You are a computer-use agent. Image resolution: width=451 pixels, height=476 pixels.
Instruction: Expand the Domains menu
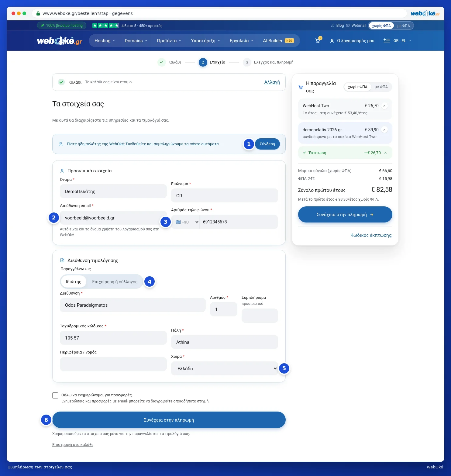[136, 41]
